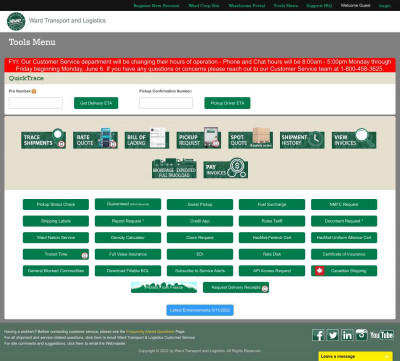Expand the Leave a message chat chevron
This screenshot has height=361, width=400.
tap(387, 356)
